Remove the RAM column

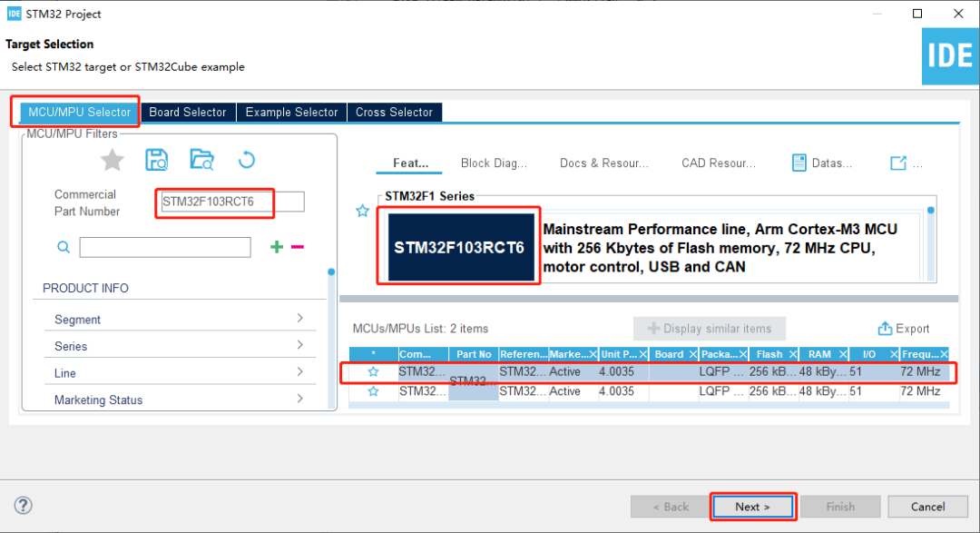(842, 355)
